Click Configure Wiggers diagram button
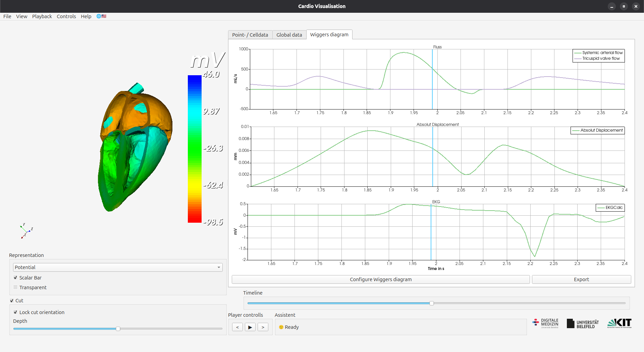 coord(381,279)
